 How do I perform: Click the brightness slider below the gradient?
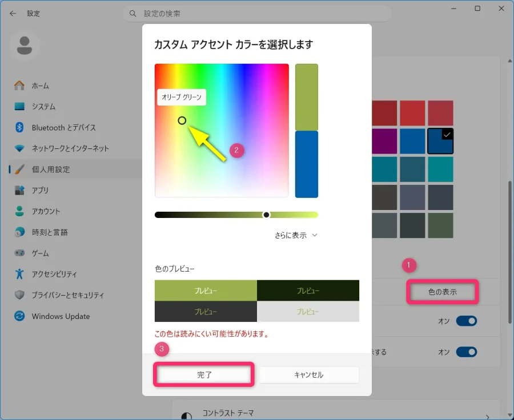click(267, 215)
